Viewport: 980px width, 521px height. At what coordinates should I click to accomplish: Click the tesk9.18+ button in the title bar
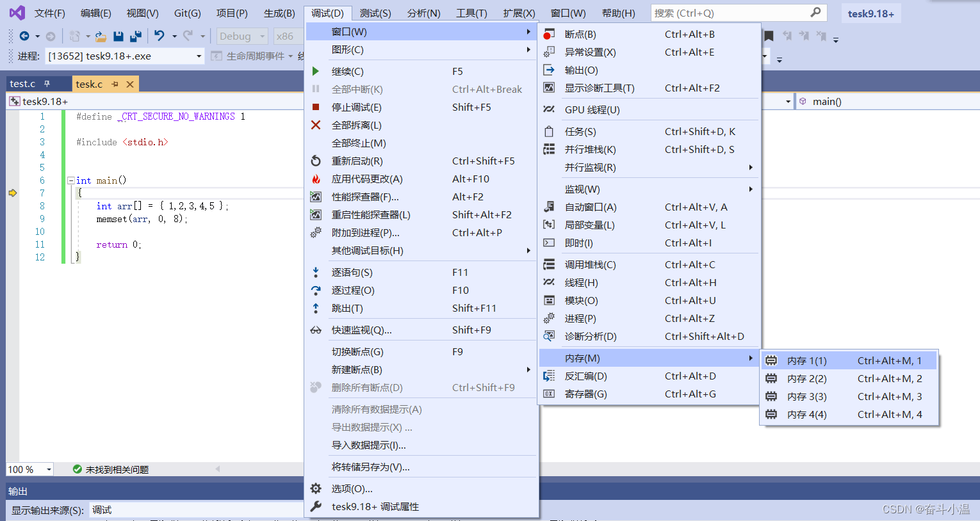(870, 12)
